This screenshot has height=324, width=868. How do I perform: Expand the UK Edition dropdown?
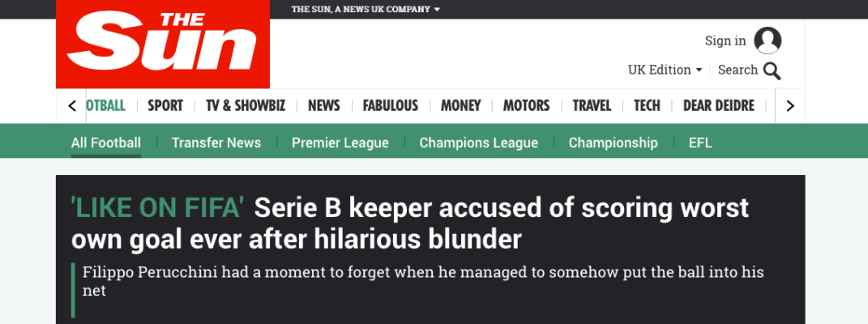pos(665,70)
